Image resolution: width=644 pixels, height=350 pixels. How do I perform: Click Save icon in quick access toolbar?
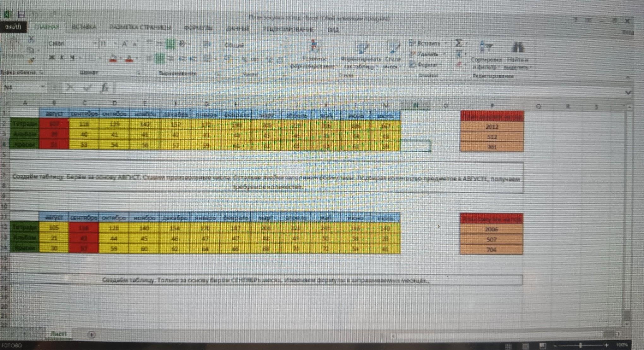21,15
